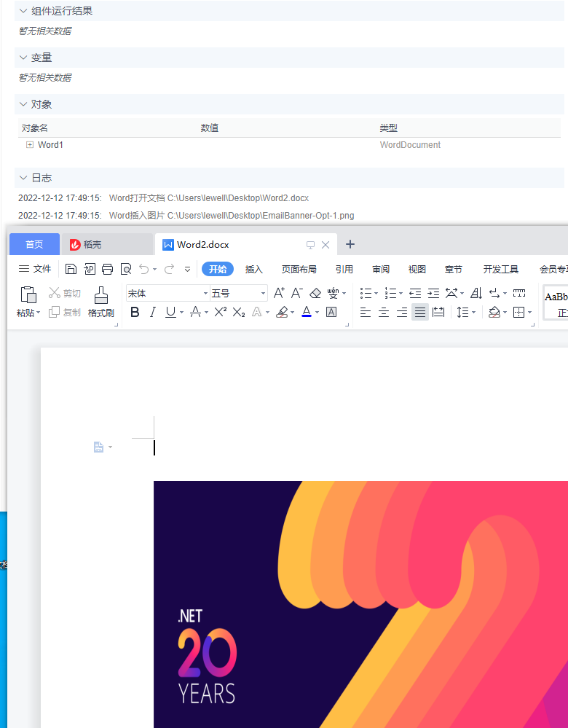The image size is (568, 728).
Task: Center align text
Action: coord(384,313)
